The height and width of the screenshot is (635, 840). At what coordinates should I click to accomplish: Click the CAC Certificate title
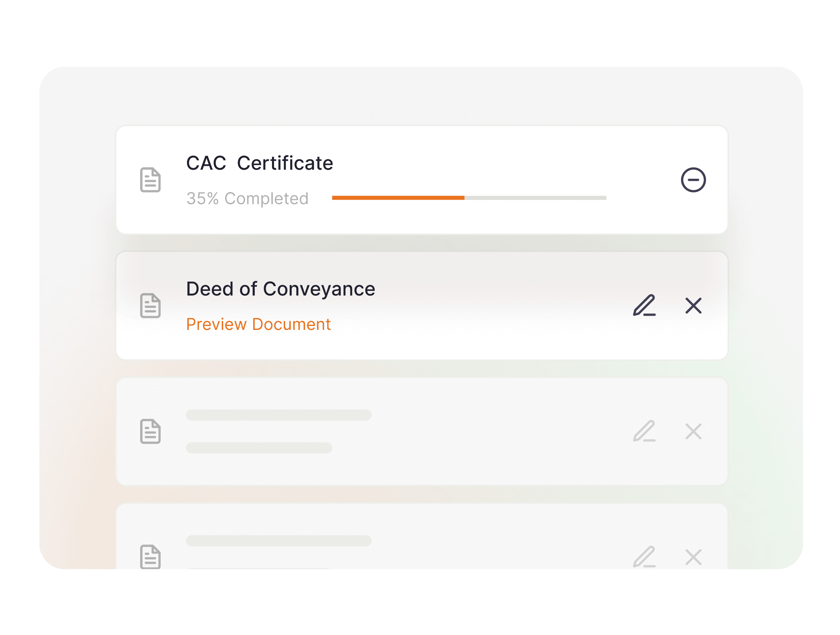259,163
